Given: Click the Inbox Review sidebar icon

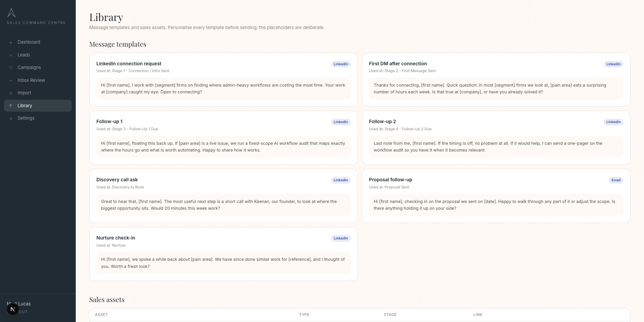Looking at the screenshot, I should pyautogui.click(x=11, y=80).
